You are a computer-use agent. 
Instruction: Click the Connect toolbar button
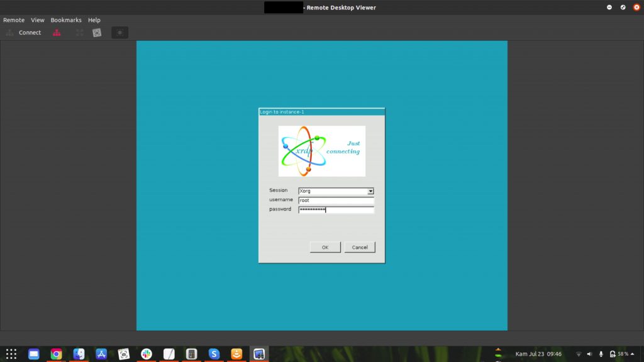pos(24,33)
